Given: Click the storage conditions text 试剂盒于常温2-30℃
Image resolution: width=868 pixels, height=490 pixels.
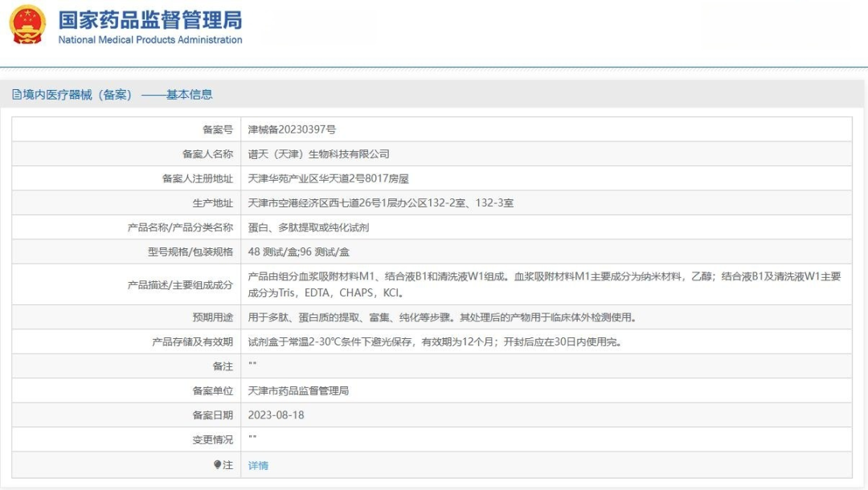Looking at the screenshot, I should (x=435, y=341).
